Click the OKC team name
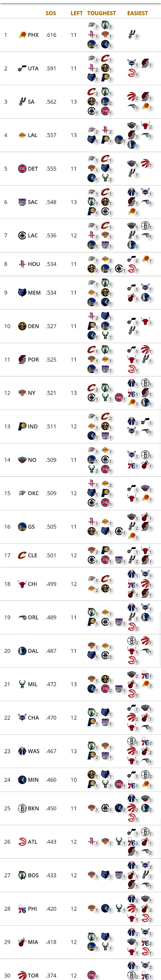This screenshot has height=980, width=161. 33,493
